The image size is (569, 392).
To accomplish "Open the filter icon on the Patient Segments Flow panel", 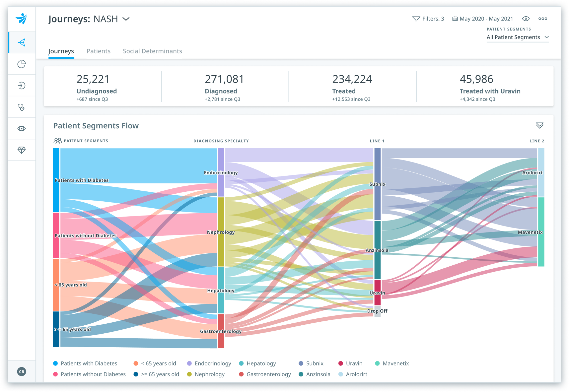I will coord(540,126).
